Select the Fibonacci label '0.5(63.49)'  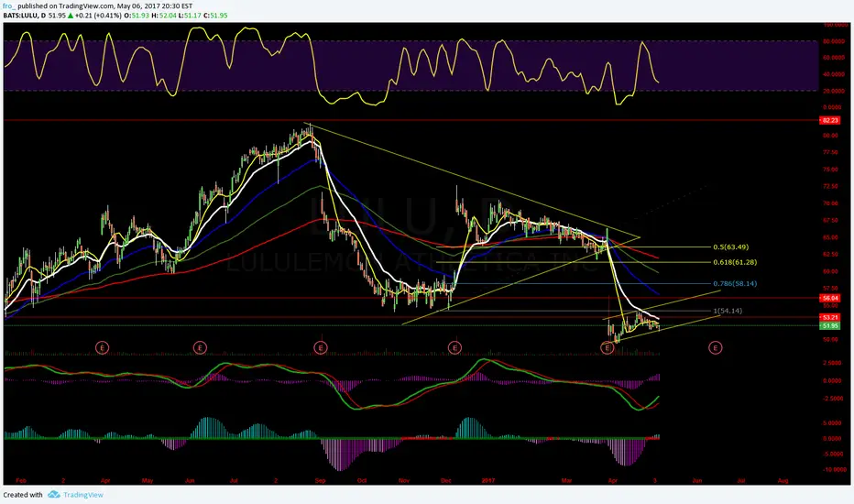pyautogui.click(x=731, y=247)
